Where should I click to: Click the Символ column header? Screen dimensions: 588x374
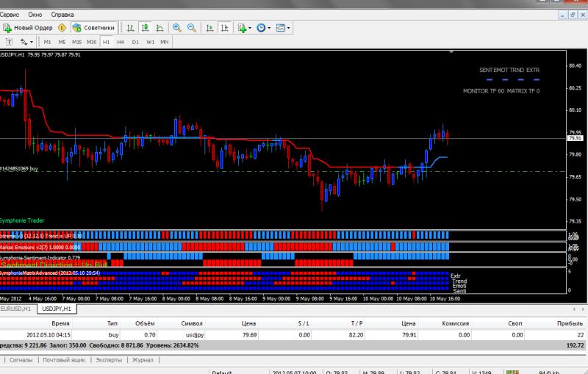tap(192, 323)
